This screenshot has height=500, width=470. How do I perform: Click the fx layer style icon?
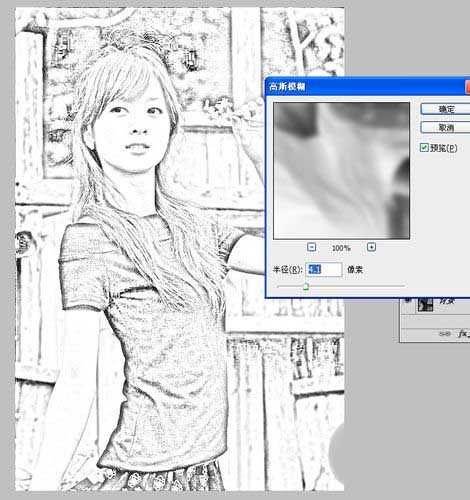pos(464,333)
